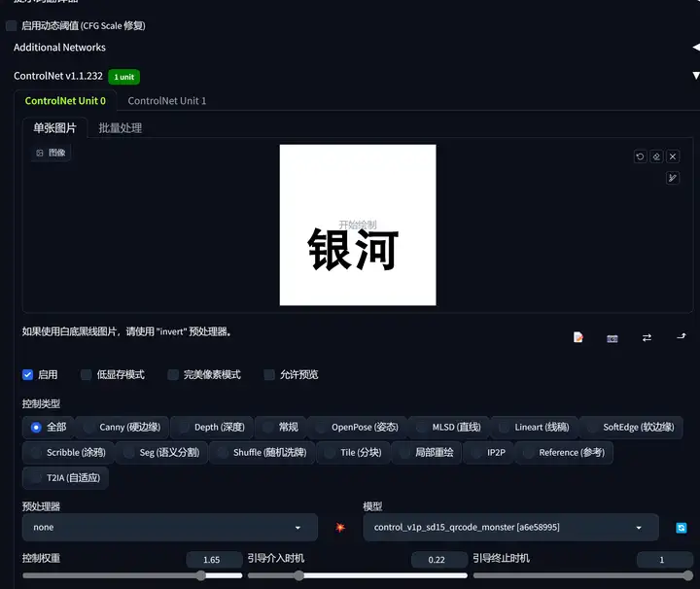Select Depth (深度) control type
The image size is (700, 589).
click(212, 428)
